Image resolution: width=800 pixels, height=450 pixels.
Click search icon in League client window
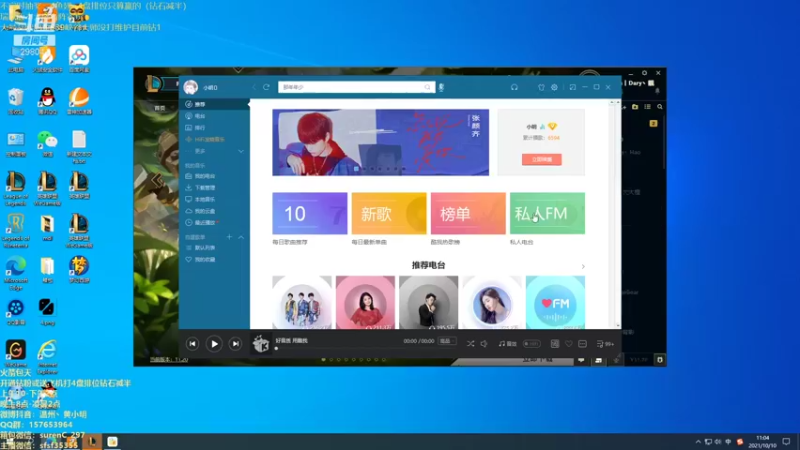660,107
